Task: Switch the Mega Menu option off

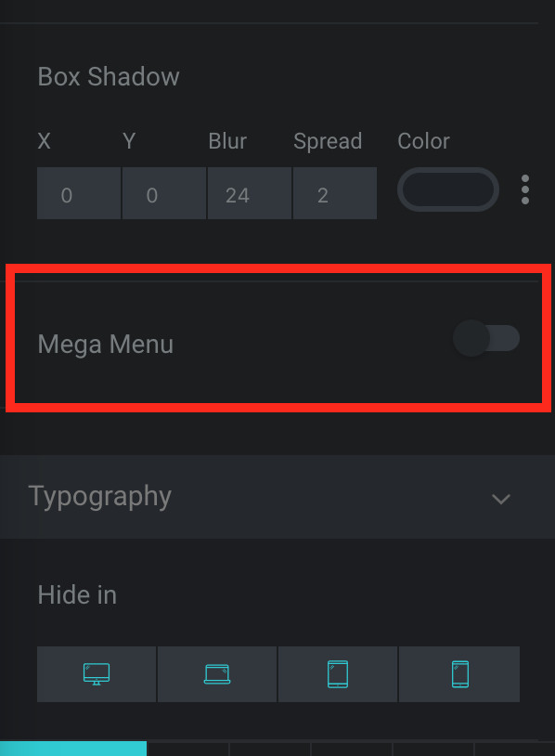Action: tap(486, 339)
